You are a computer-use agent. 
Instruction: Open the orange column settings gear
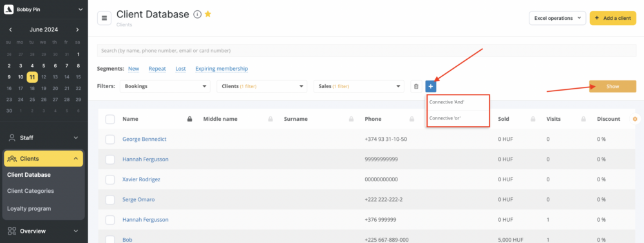pyautogui.click(x=635, y=119)
